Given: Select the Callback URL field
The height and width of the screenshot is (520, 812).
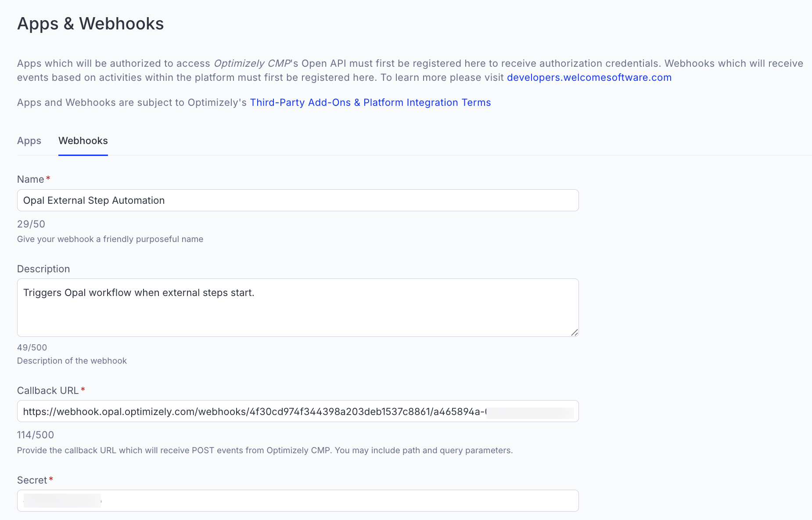Looking at the screenshot, I should pos(298,411).
